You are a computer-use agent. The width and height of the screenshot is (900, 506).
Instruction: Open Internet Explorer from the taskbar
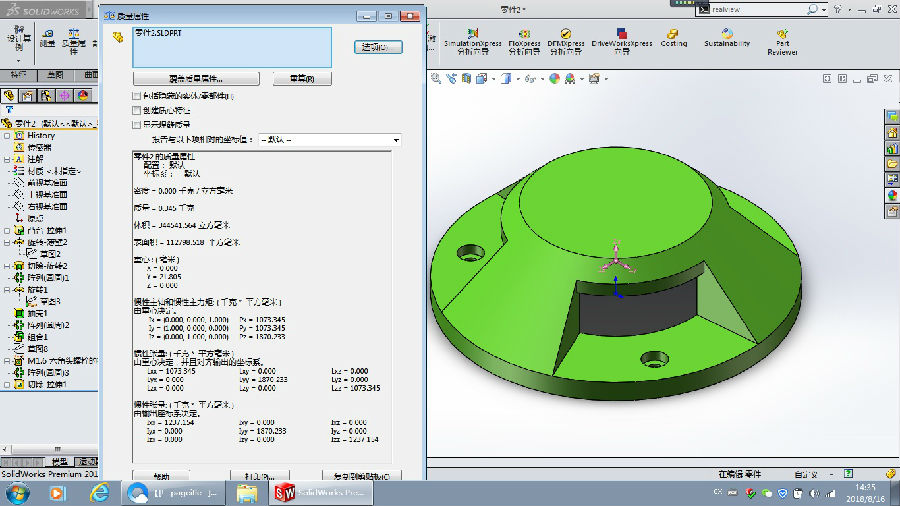tap(99, 492)
